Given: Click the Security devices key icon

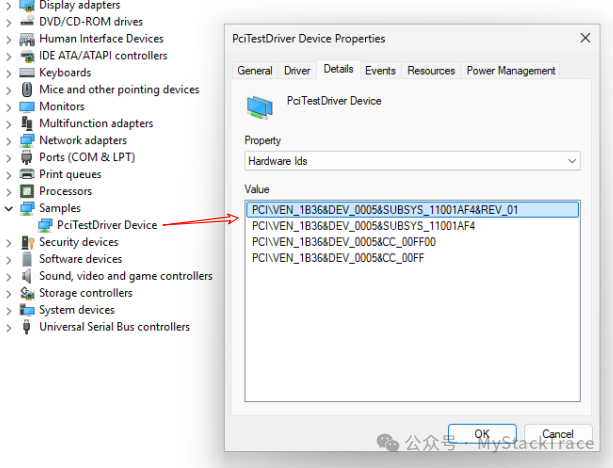Looking at the screenshot, I should coord(28,242).
